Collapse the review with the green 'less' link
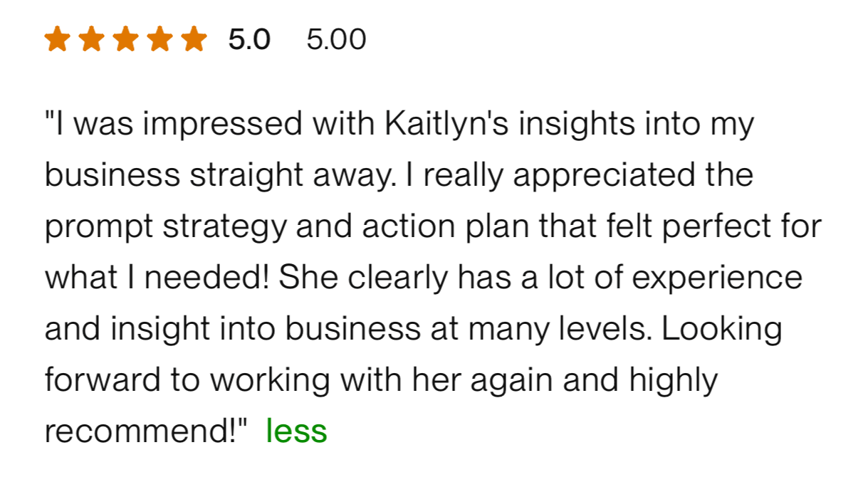 click(x=296, y=431)
